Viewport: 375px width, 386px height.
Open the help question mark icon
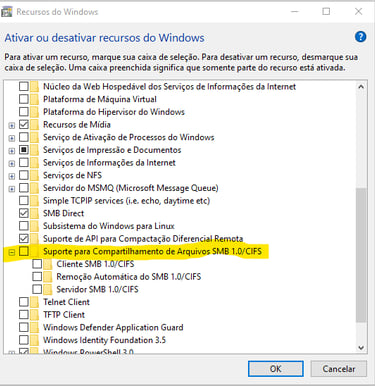(360, 37)
